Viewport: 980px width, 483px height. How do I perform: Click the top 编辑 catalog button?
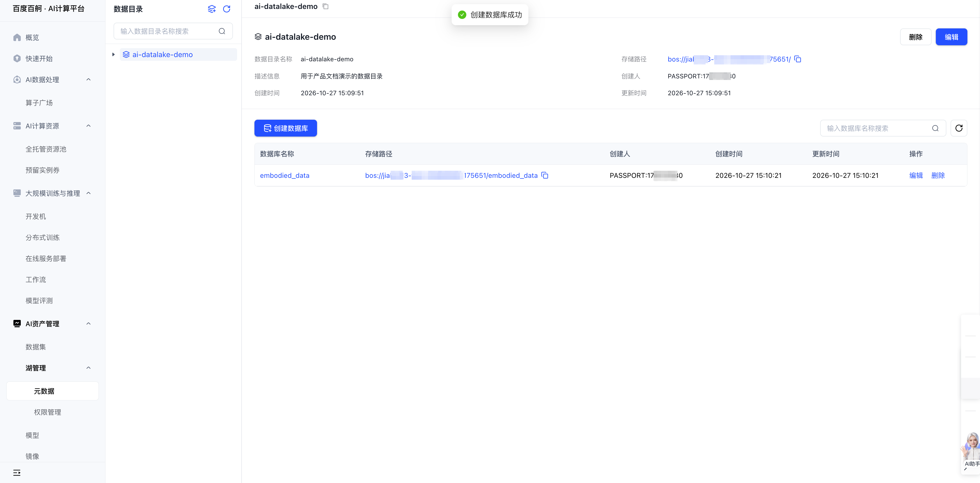pos(951,37)
